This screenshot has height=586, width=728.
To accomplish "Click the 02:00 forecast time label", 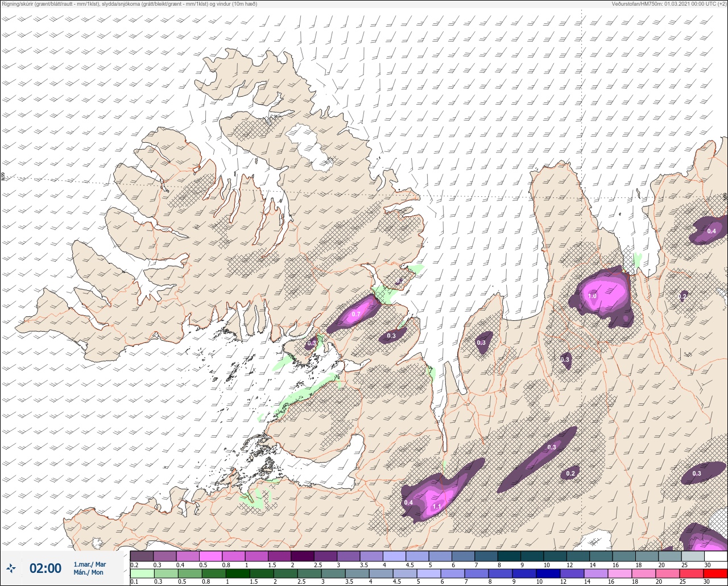I will 45,568.
